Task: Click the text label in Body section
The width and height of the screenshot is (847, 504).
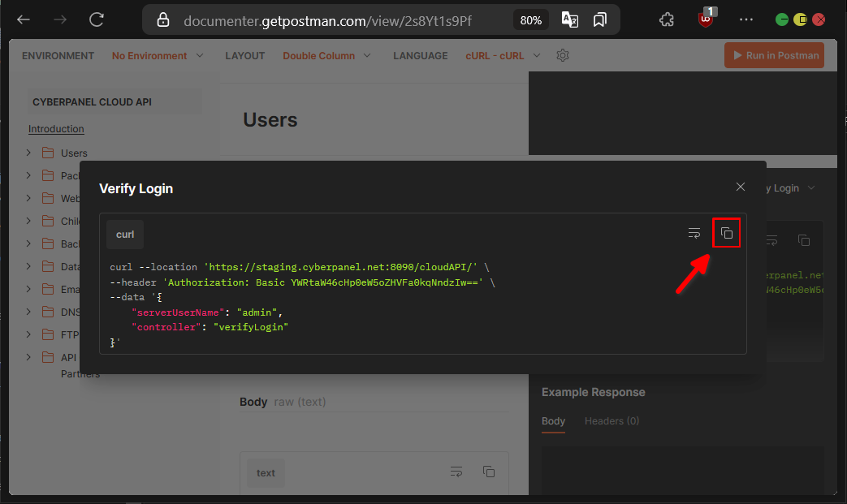Action: click(x=266, y=472)
